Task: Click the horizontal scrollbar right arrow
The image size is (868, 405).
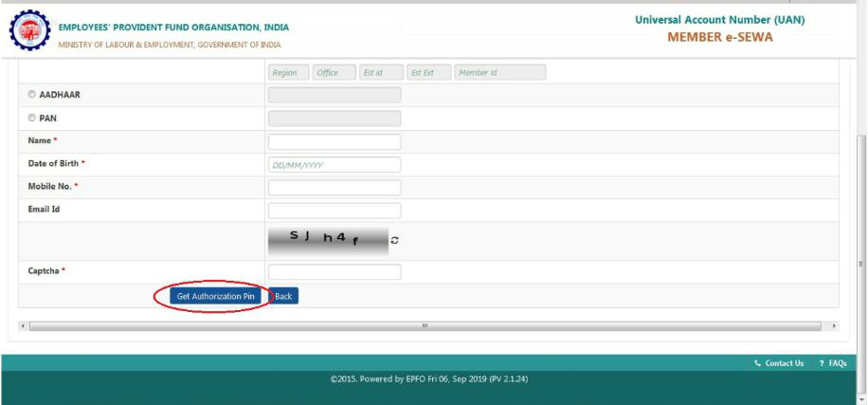Action: click(x=834, y=326)
